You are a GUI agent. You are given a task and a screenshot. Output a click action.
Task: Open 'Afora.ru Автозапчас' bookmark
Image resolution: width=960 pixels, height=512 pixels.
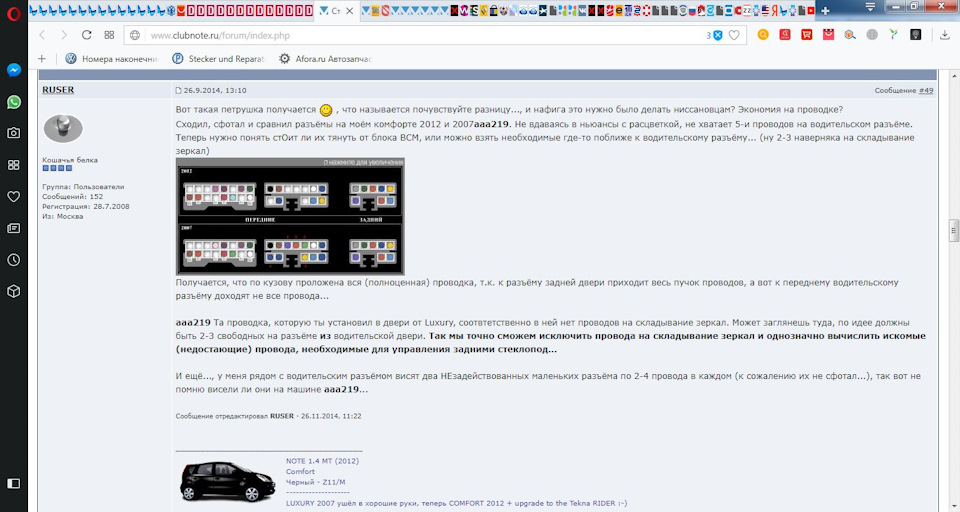[x=325, y=59]
